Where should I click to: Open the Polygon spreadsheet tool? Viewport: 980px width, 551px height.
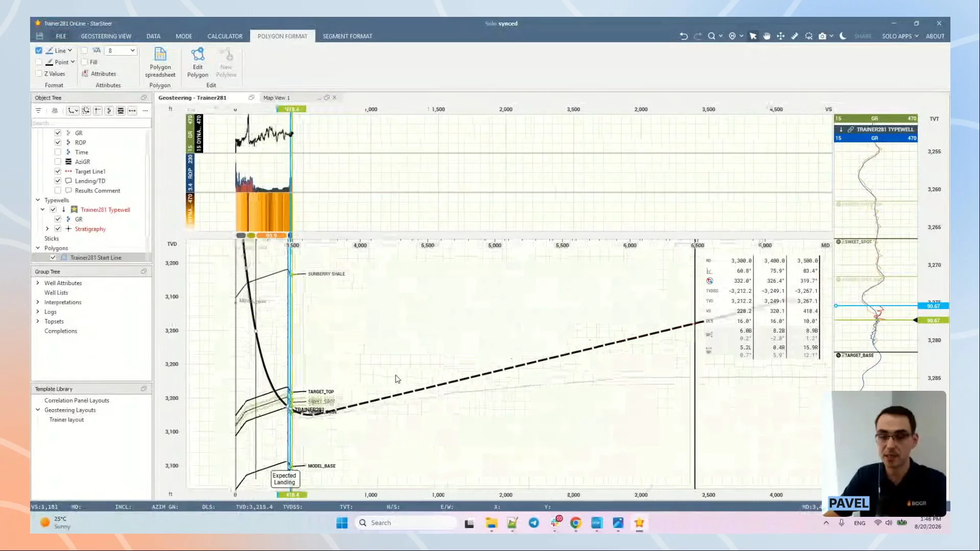click(160, 62)
